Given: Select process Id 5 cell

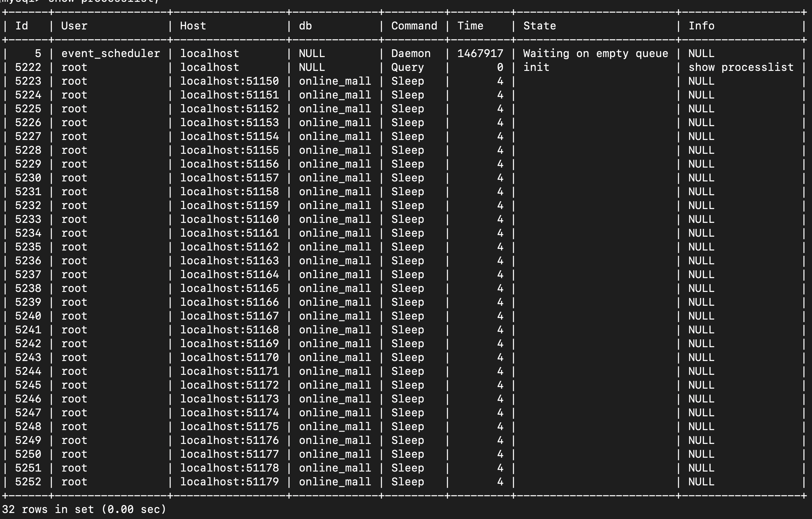Looking at the screenshot, I should [x=38, y=54].
